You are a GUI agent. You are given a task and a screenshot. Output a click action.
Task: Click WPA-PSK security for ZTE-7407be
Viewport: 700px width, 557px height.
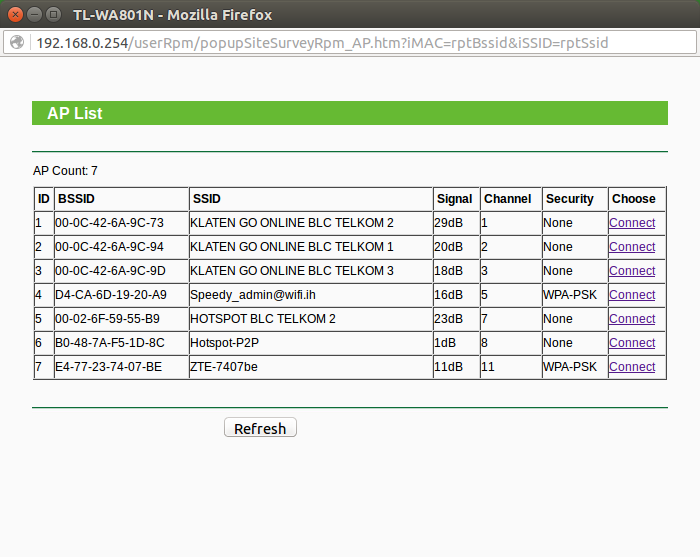coord(570,367)
